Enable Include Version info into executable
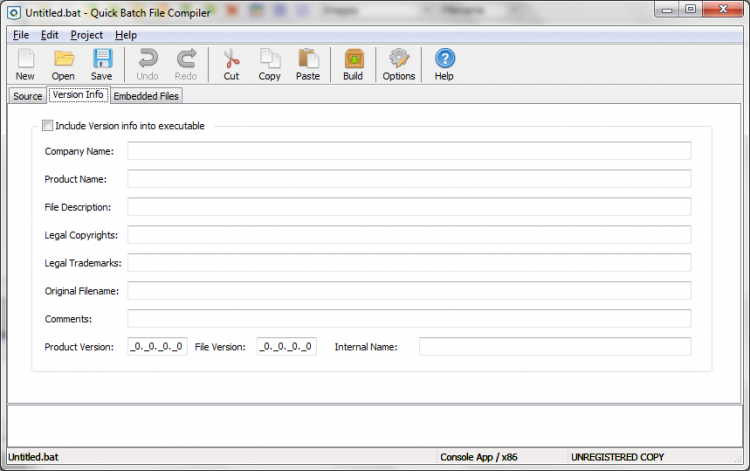This screenshot has width=750, height=471. pyautogui.click(x=47, y=126)
